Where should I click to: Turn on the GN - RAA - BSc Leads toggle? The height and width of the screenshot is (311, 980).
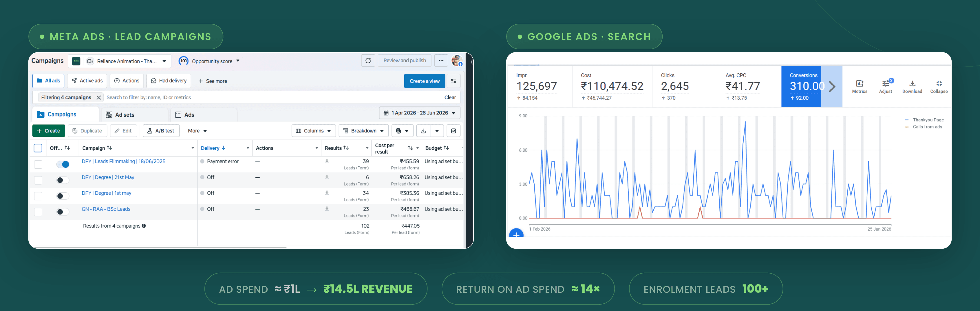coord(63,212)
